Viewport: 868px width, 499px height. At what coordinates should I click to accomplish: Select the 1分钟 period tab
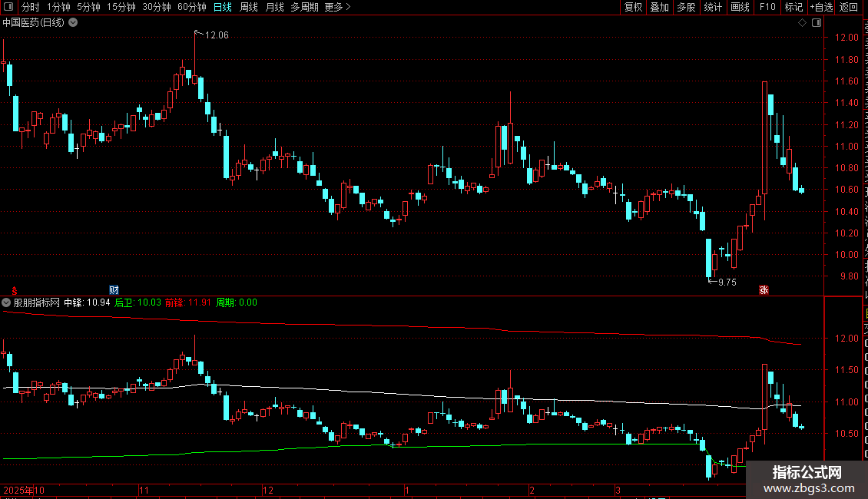pyautogui.click(x=58, y=7)
